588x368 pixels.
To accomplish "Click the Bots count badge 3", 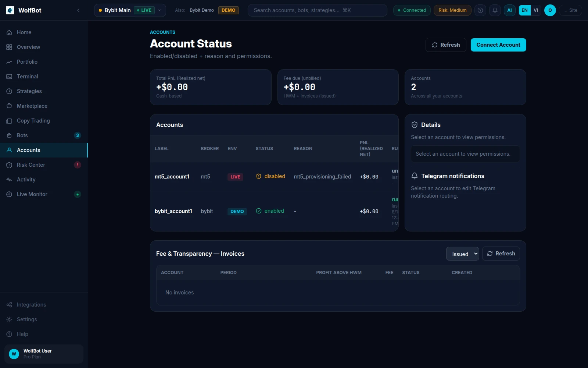I will coord(78,135).
